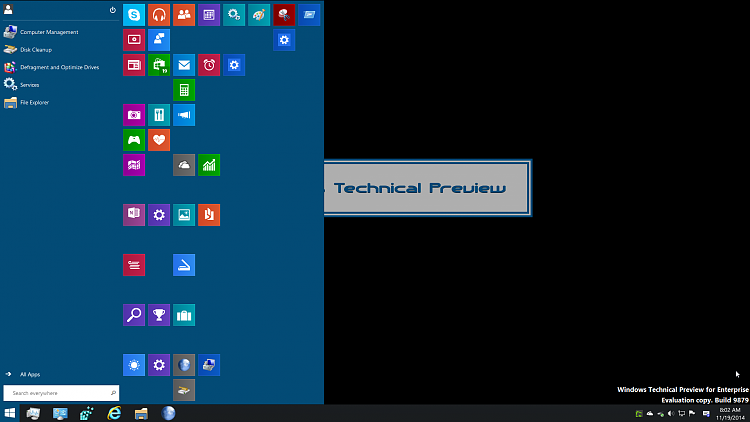Click the user account picture
The image size is (750, 422).
click(8, 10)
